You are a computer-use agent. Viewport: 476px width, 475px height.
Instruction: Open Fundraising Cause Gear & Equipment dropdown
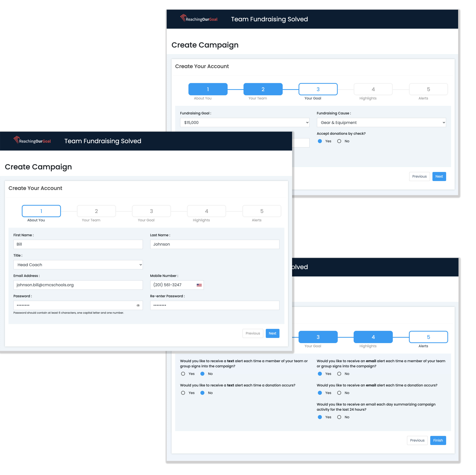tap(381, 123)
